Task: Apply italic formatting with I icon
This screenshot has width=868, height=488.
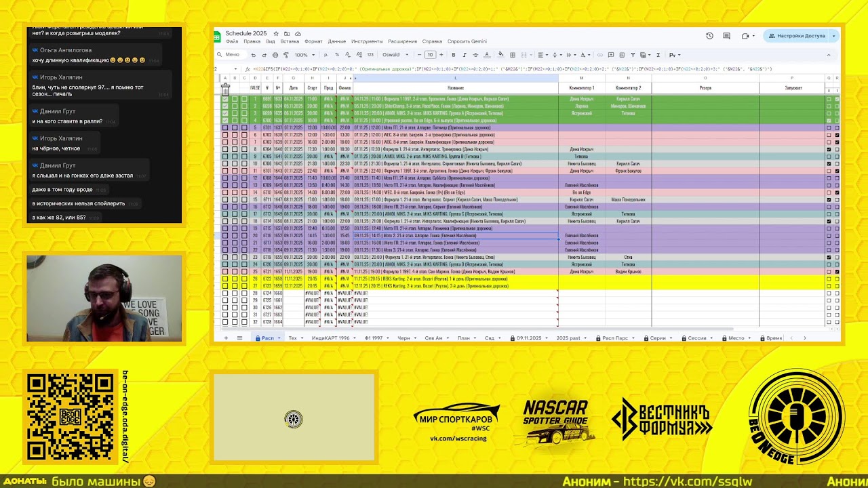Action: [465, 55]
